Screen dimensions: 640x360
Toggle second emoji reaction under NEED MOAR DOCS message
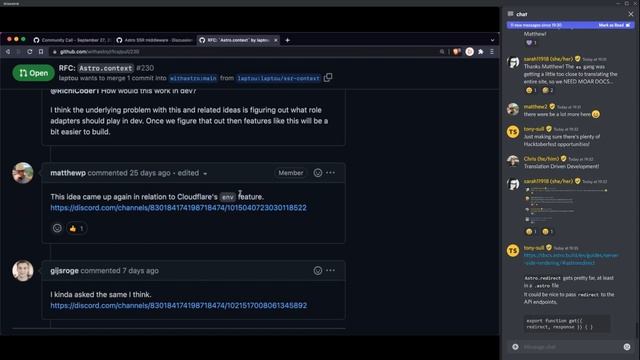[x=547, y=91]
